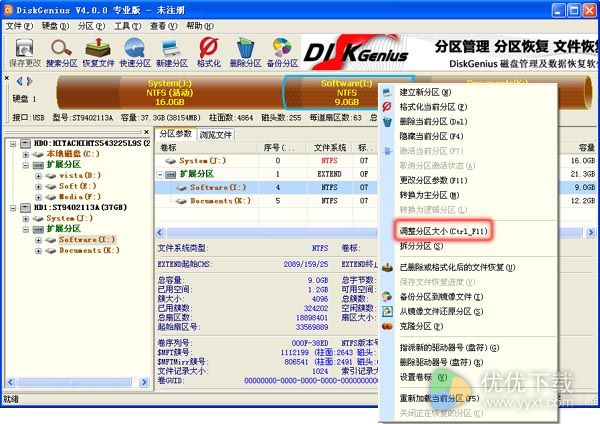Viewport: 600px width, 424px height.
Task: Choose 拆分分区 from context menu
Action: point(468,246)
